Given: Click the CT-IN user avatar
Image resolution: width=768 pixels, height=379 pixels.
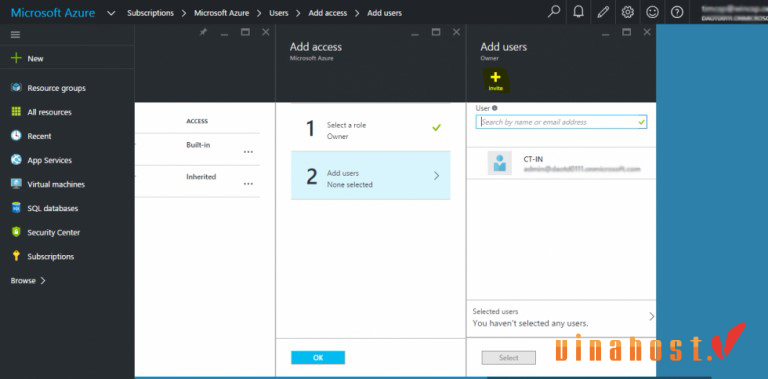Looking at the screenshot, I should 500,163.
